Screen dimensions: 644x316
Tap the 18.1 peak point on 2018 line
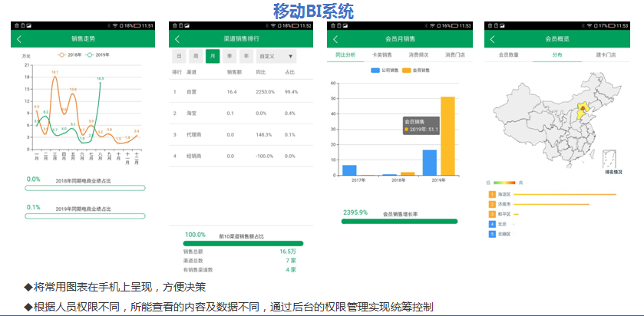coord(54,77)
